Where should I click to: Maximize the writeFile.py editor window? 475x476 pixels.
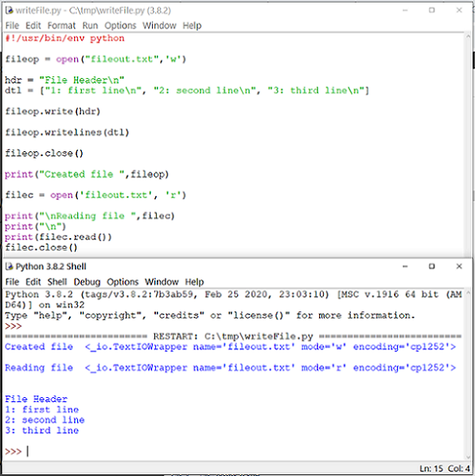tap(431, 10)
